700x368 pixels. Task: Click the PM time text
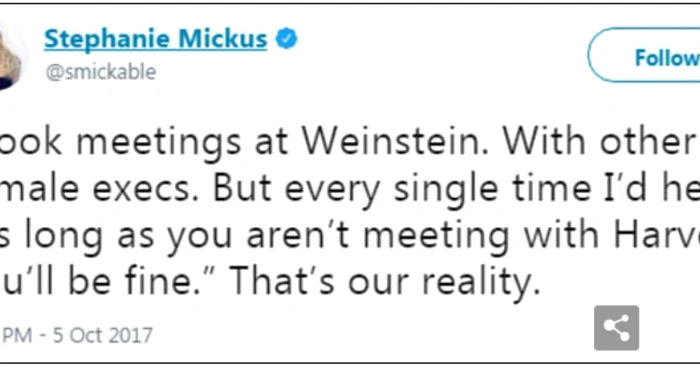coord(17,335)
